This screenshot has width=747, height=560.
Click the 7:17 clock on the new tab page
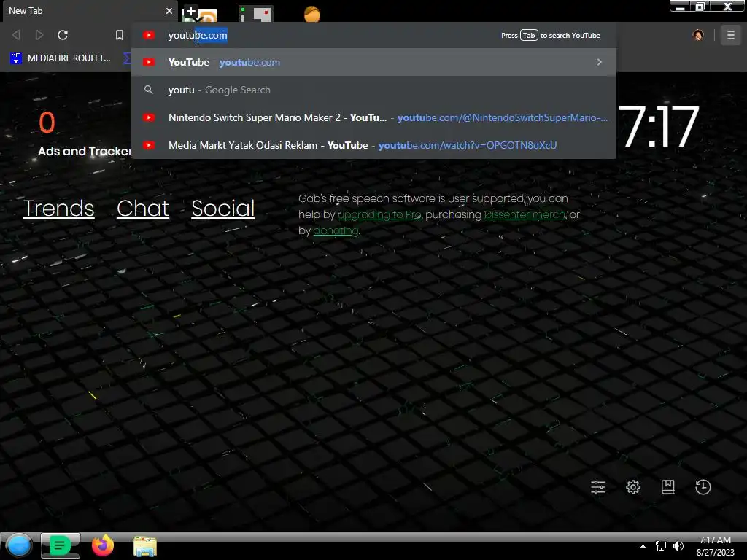tap(659, 126)
